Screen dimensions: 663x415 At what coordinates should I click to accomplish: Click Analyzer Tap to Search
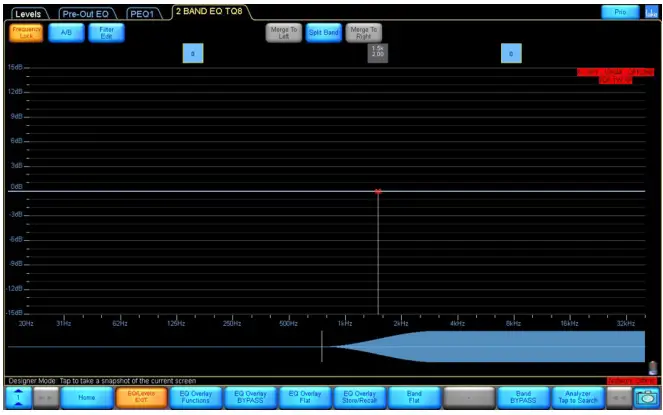coord(578,398)
